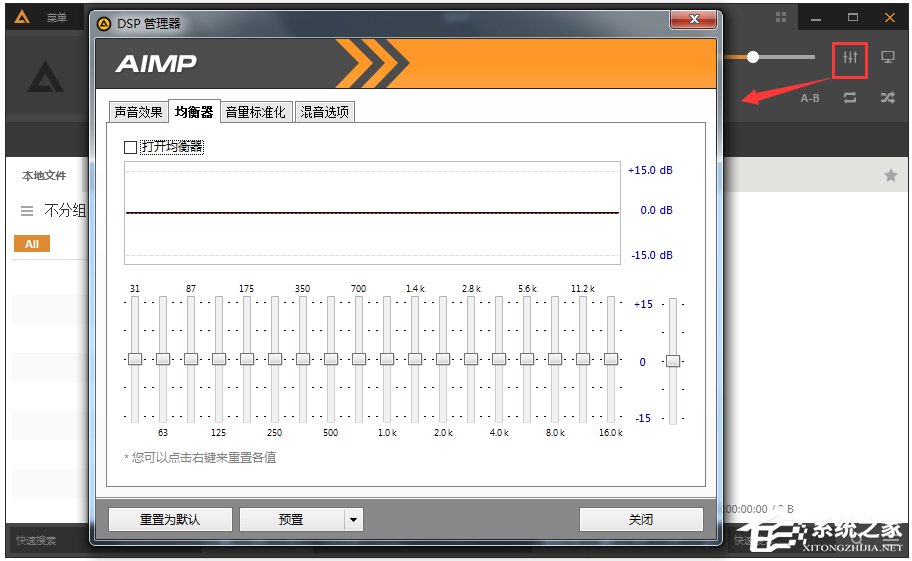912x561 pixels.
Task: Select the orange All filter tag
Action: 31,244
